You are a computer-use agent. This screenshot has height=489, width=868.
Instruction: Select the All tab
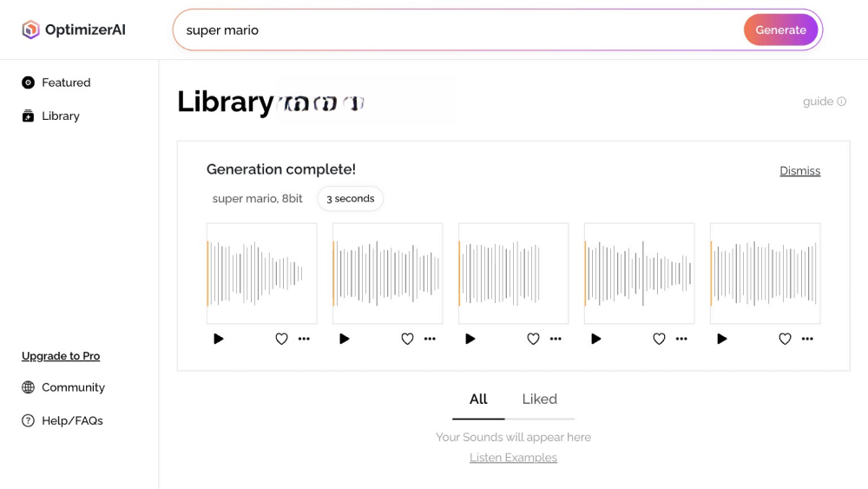coord(478,400)
